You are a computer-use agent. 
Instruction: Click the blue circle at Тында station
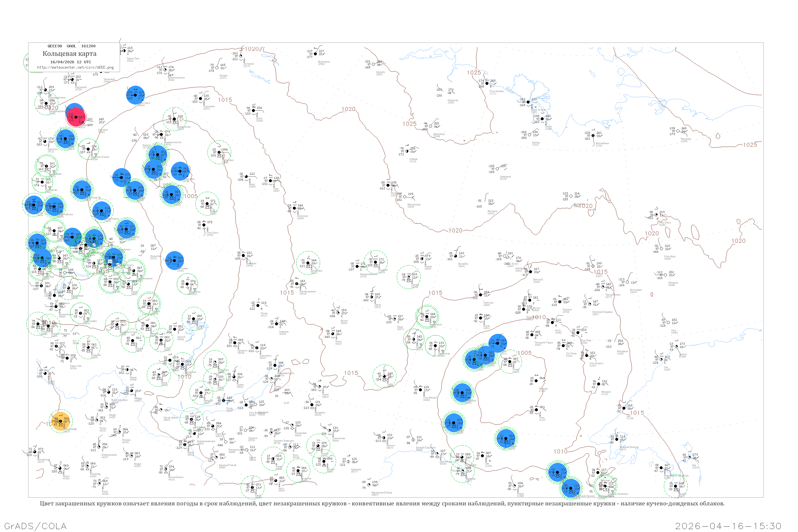454,423
